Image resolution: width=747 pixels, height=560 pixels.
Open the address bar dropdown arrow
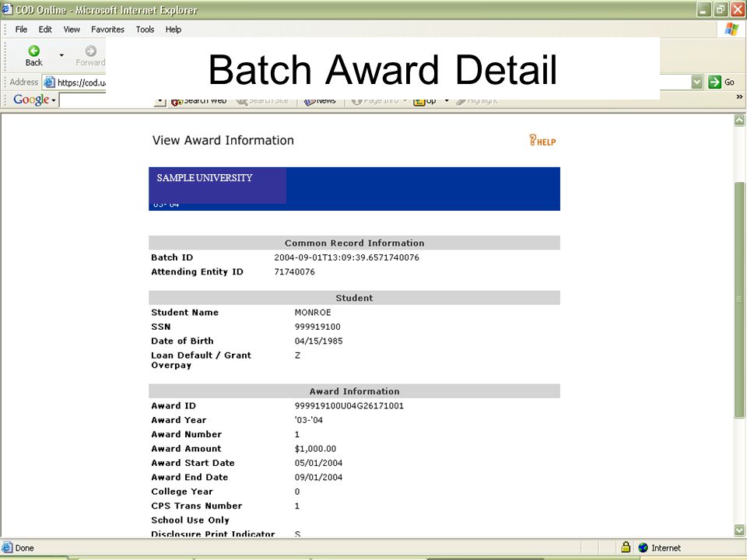click(697, 82)
